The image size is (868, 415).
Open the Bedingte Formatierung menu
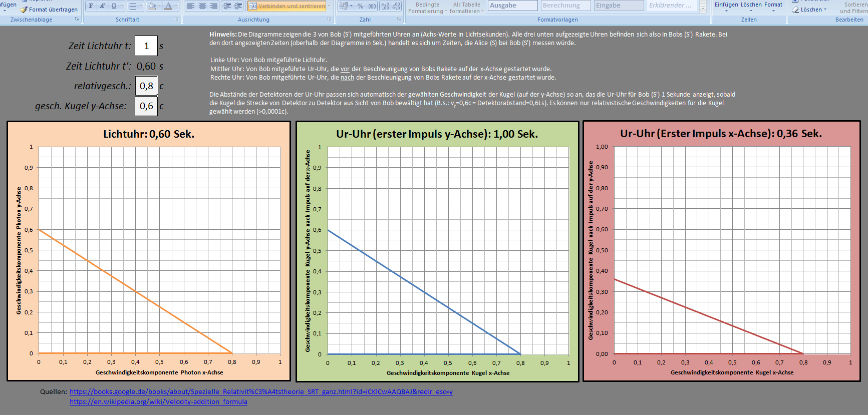pyautogui.click(x=427, y=8)
